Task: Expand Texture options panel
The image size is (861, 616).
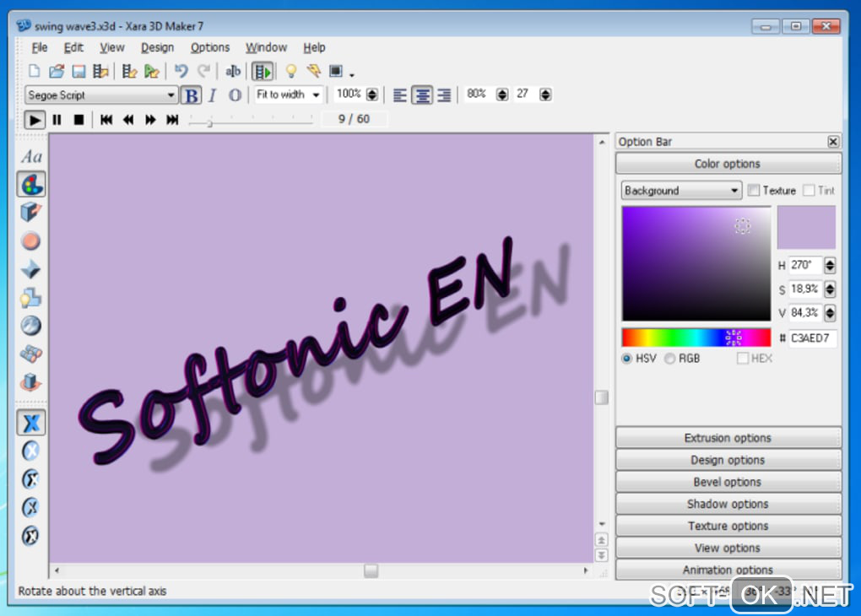Action: [728, 526]
